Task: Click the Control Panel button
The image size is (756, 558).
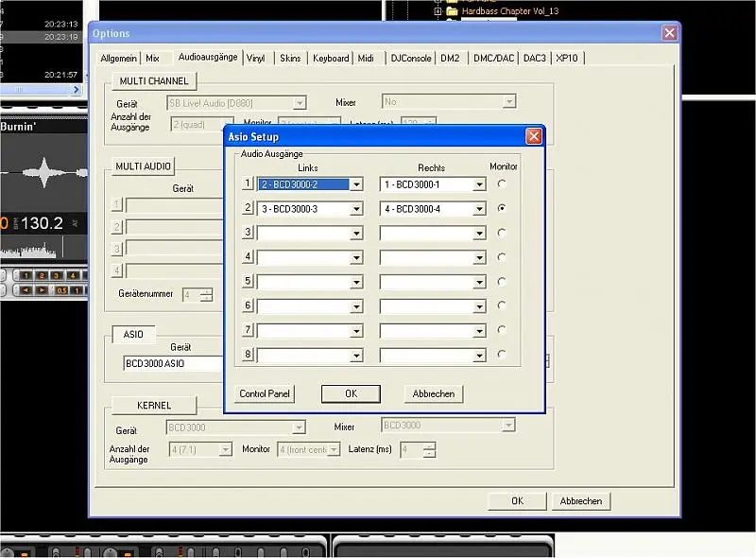Action: tap(266, 393)
